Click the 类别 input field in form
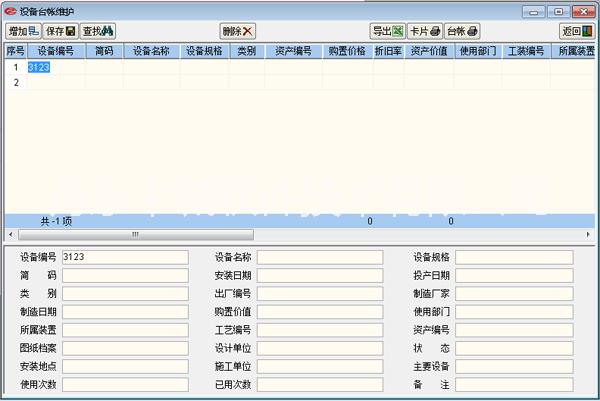Screen dimensions: 600x401 click(x=126, y=294)
